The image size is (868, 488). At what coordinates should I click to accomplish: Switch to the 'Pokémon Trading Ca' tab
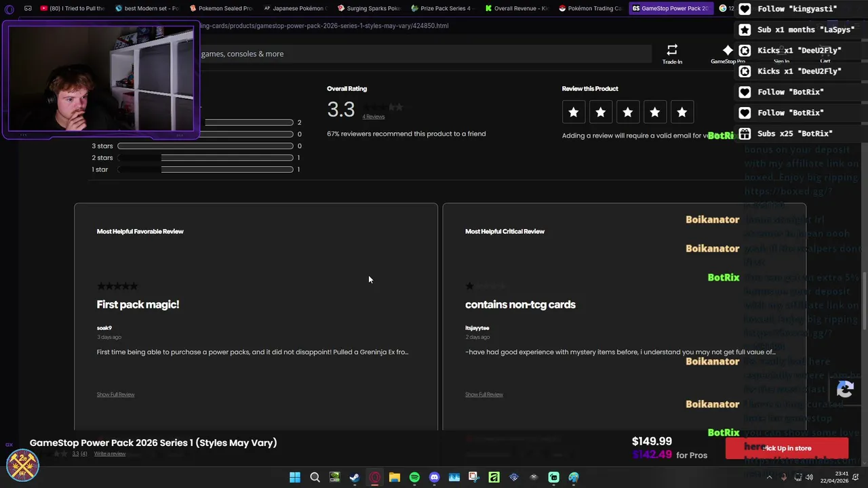pos(591,8)
